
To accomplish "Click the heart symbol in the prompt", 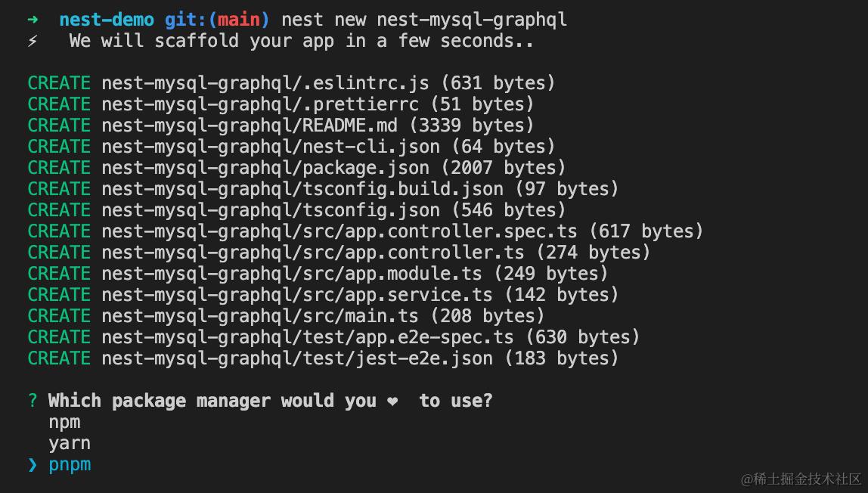I will tap(392, 402).
